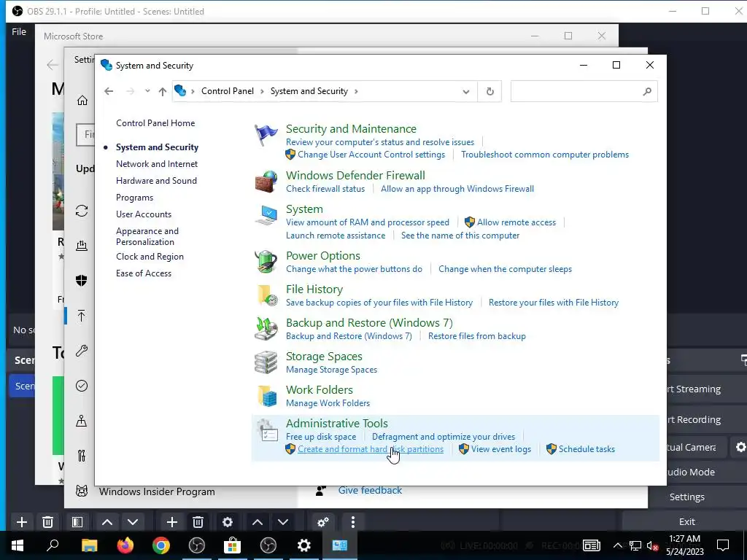
Task: Select Hardware and Sound category
Action: pyautogui.click(x=156, y=181)
